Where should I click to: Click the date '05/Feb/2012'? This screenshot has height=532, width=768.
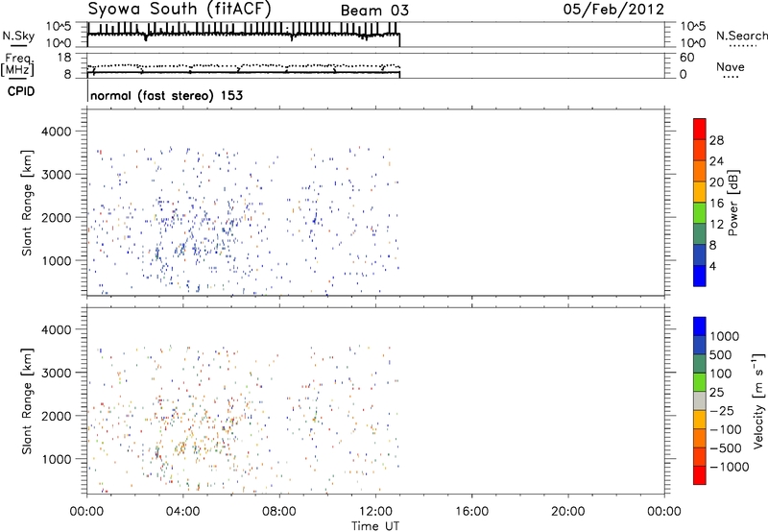point(613,9)
